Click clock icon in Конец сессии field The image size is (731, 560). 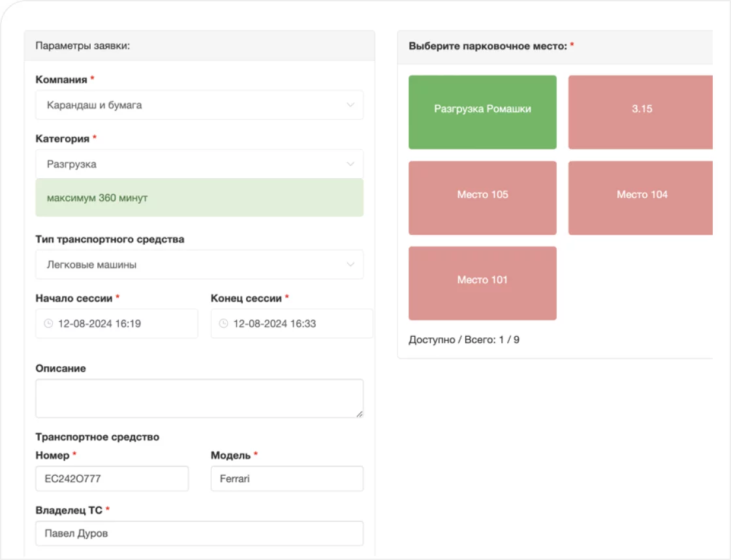tap(223, 324)
